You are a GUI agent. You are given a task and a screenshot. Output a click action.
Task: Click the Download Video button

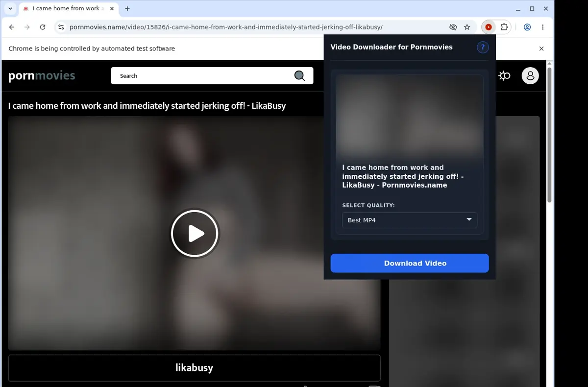[x=410, y=263]
